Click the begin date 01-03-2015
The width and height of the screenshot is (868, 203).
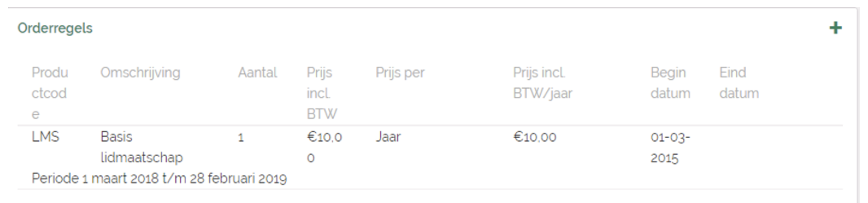670,147
